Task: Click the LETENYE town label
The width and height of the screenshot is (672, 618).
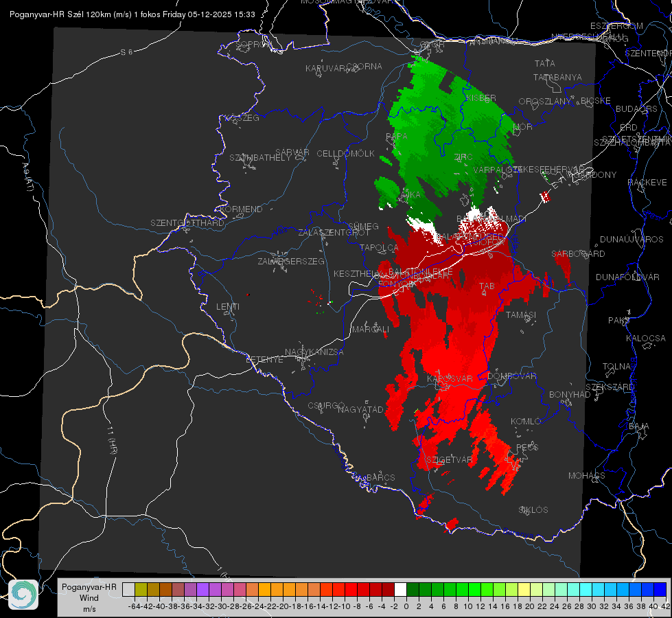Action: point(264,360)
